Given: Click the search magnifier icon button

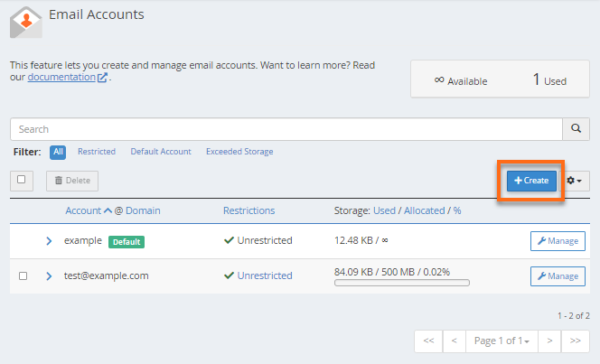Looking at the screenshot, I should pyautogui.click(x=576, y=129).
